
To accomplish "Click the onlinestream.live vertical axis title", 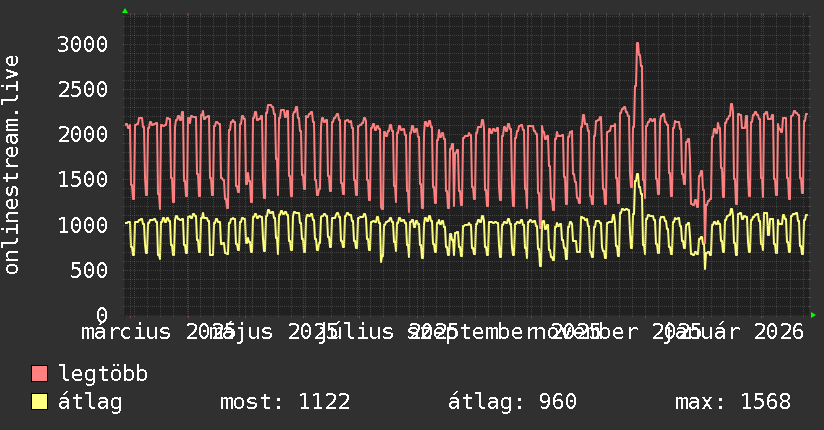I will point(11,165).
